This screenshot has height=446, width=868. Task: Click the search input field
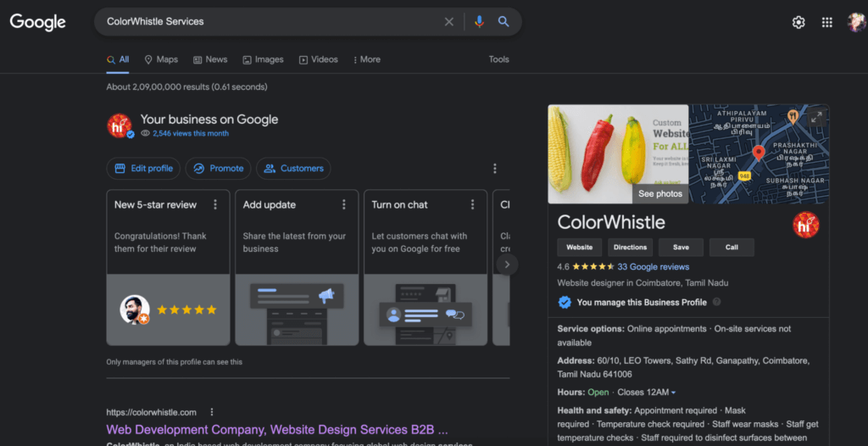click(x=271, y=21)
